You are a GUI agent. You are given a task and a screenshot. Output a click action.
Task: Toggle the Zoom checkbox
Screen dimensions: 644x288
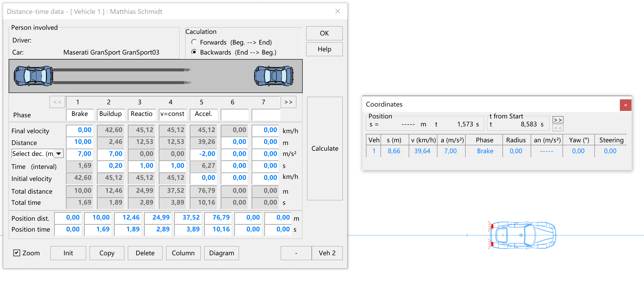[17, 253]
